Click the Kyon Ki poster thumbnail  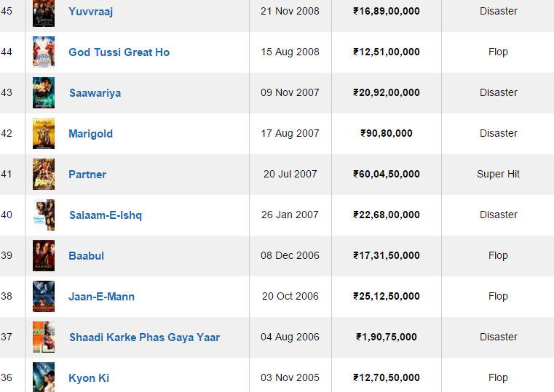point(44,377)
